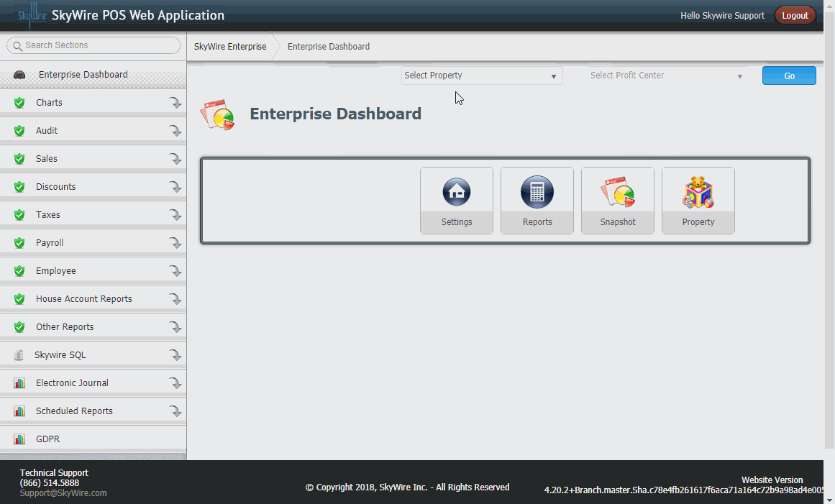835x504 pixels.
Task: Click the green shield icon beside Sales
Action: pos(19,159)
